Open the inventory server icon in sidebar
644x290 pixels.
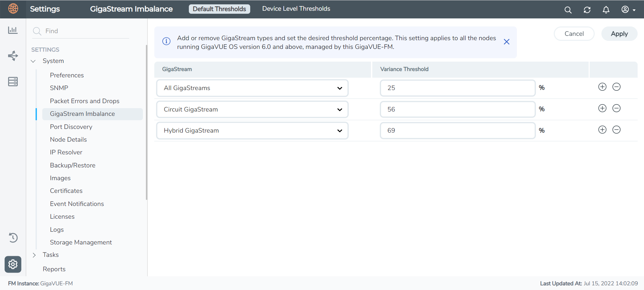pos(13,81)
